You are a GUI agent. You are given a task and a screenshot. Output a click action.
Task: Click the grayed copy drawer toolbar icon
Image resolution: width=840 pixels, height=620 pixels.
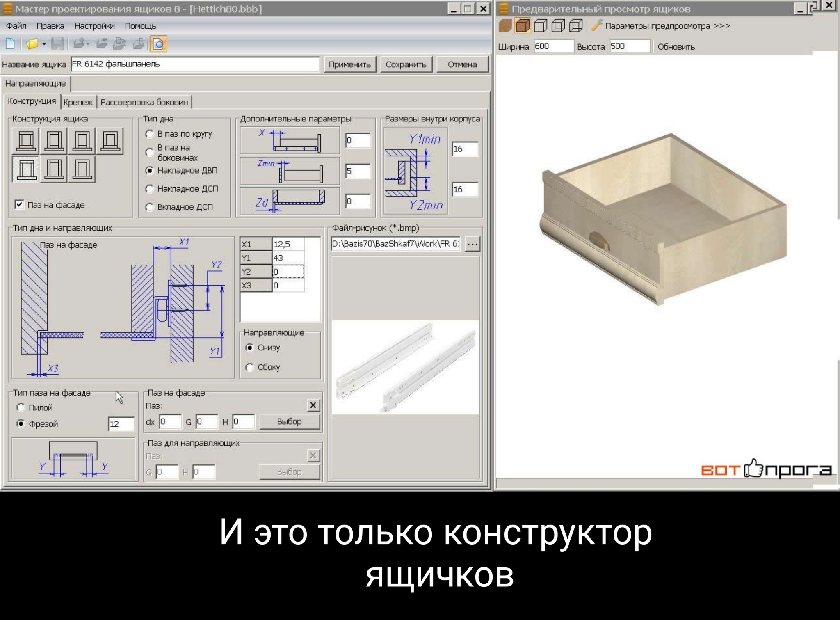[120, 43]
